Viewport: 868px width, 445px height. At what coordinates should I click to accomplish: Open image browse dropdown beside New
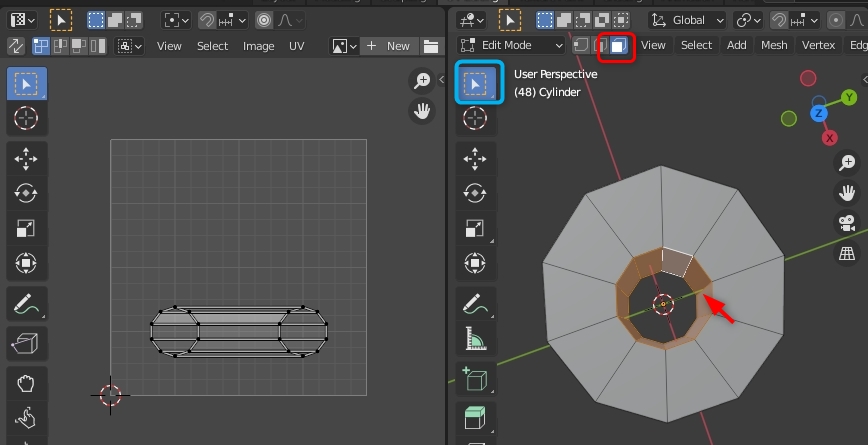point(344,46)
